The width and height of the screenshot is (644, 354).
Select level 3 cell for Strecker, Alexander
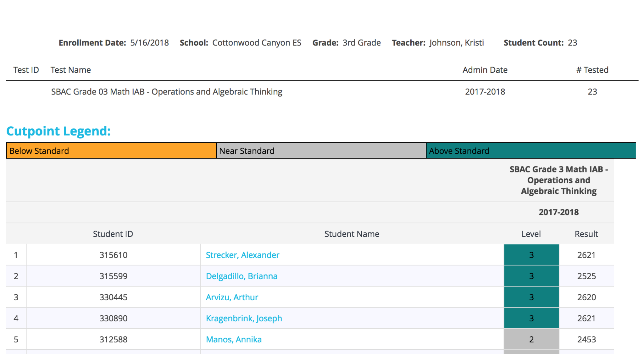click(531, 255)
